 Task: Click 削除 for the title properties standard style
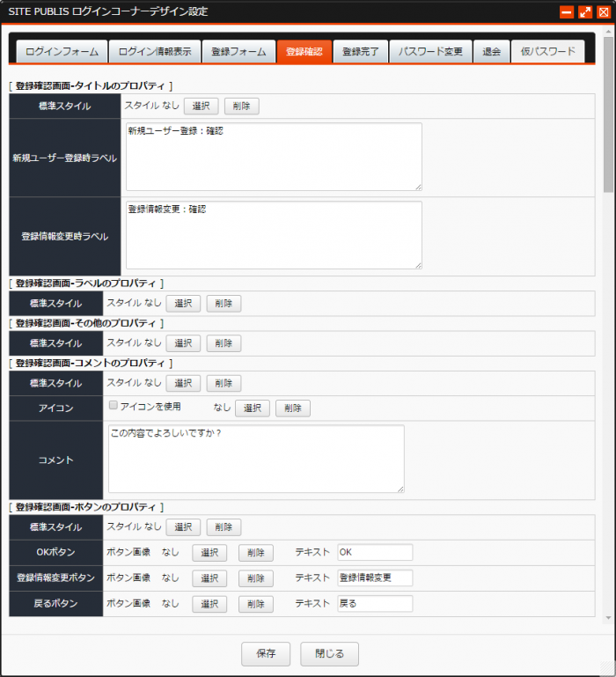[x=242, y=107]
